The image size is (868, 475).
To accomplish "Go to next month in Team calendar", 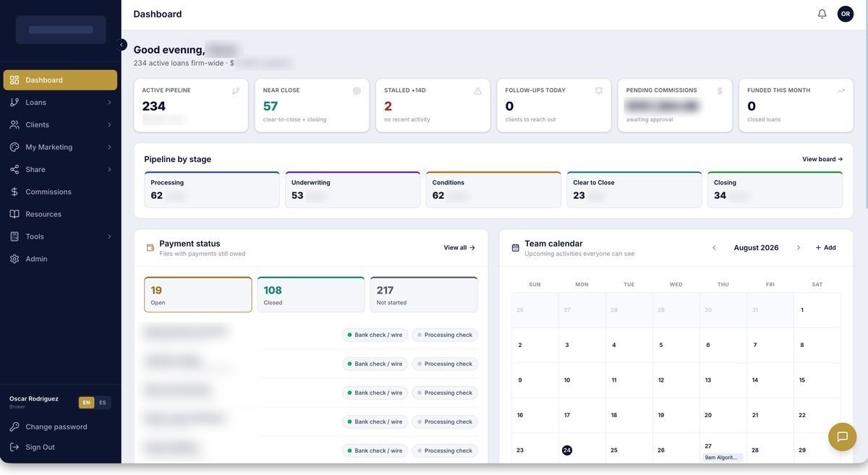I will pos(799,248).
